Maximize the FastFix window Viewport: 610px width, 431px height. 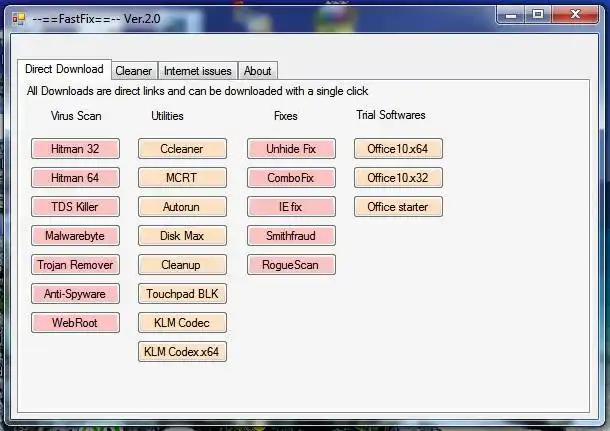(x=538, y=15)
